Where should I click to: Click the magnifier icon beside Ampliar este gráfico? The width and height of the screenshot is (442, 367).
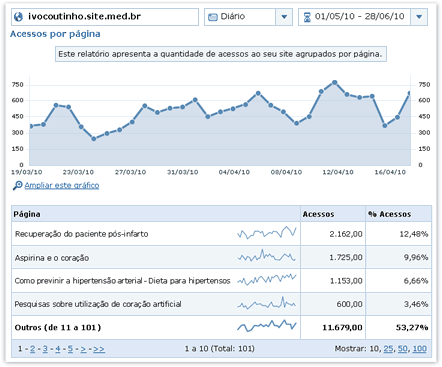coord(18,185)
